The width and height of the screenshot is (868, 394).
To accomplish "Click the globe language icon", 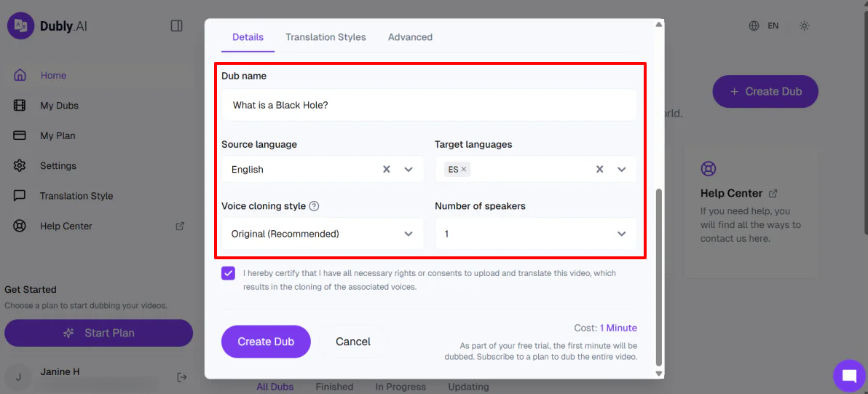I will coord(754,25).
